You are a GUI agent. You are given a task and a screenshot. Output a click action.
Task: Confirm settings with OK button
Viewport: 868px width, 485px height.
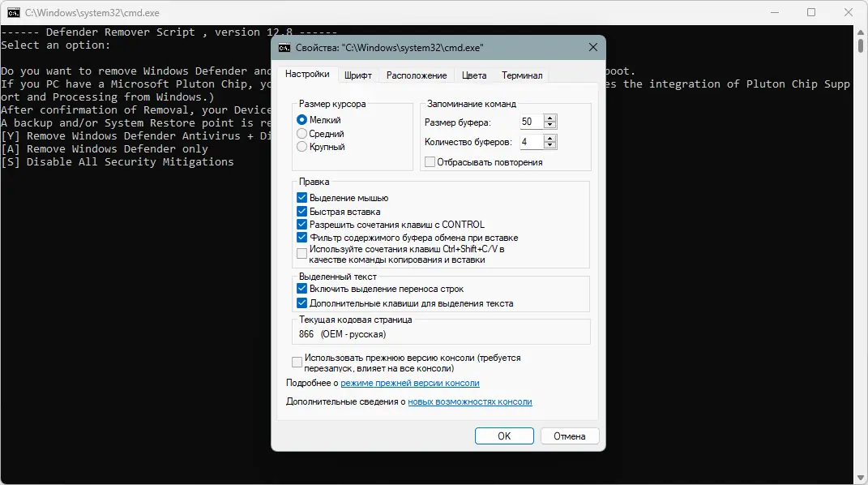pyautogui.click(x=504, y=436)
